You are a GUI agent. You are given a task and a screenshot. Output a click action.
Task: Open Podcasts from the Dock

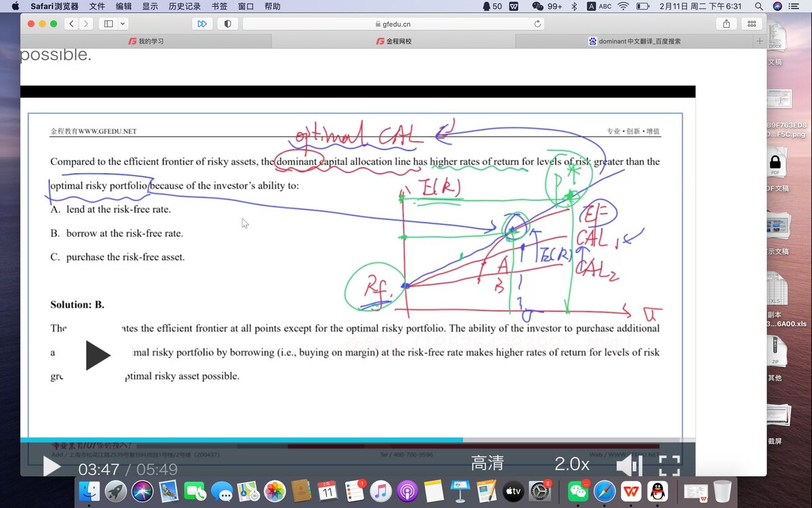pos(407,490)
